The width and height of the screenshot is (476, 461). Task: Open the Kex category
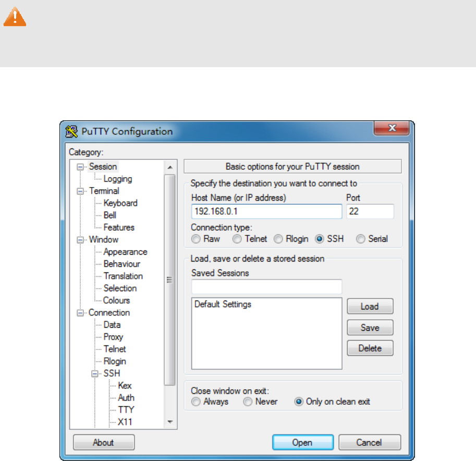click(125, 385)
